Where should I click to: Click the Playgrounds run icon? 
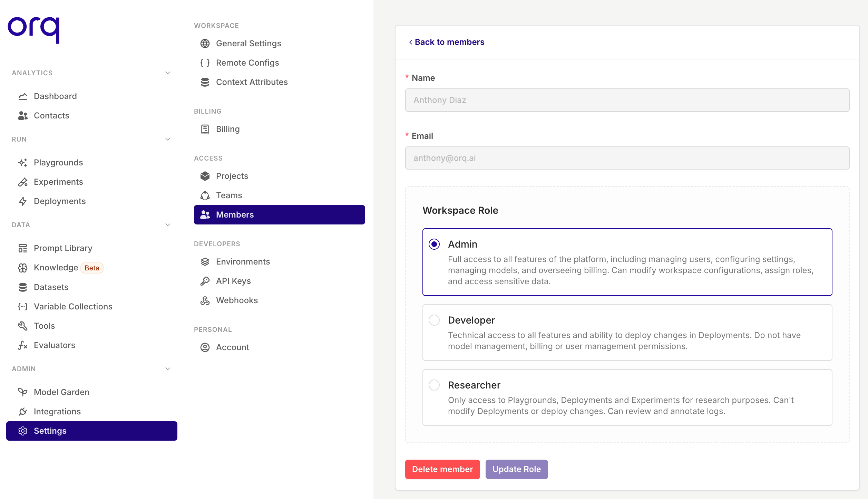tap(23, 163)
